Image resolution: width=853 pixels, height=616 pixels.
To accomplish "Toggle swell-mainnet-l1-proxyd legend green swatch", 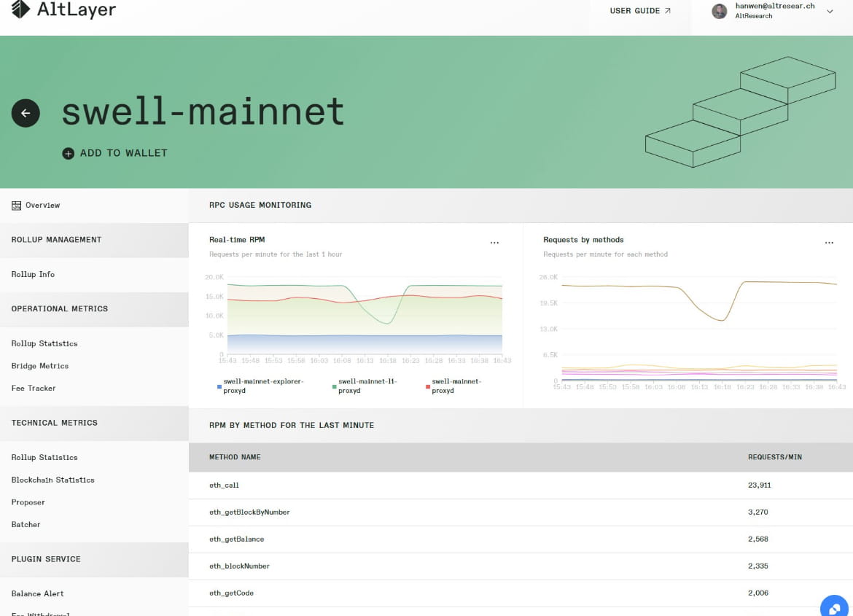I will pos(334,386).
